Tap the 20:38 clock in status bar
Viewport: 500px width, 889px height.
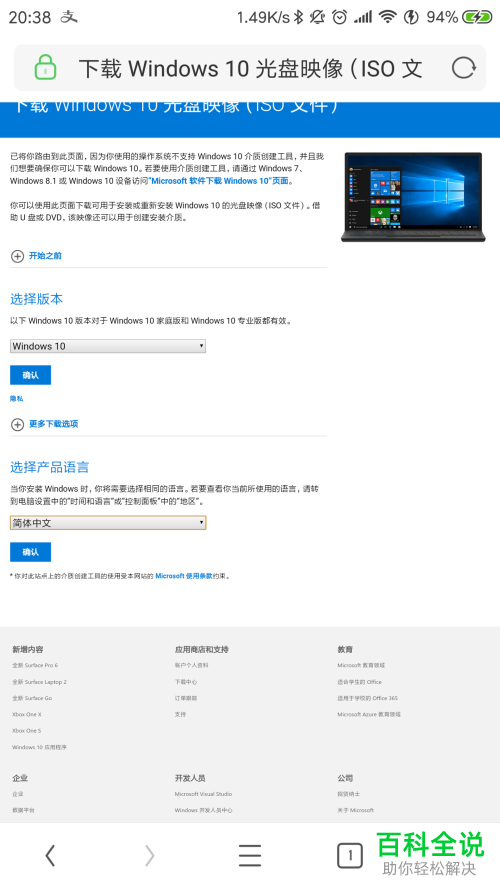(30, 18)
